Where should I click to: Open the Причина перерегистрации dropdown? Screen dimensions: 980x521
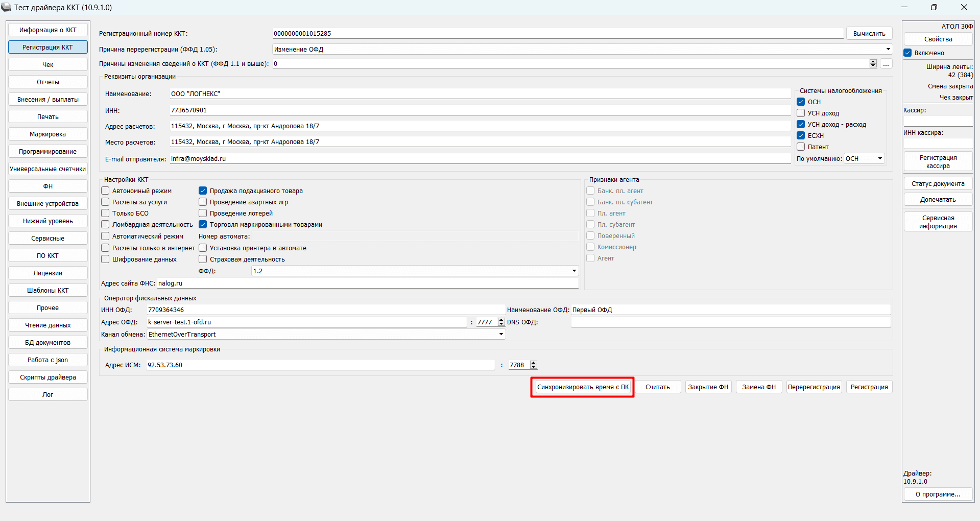coord(888,49)
